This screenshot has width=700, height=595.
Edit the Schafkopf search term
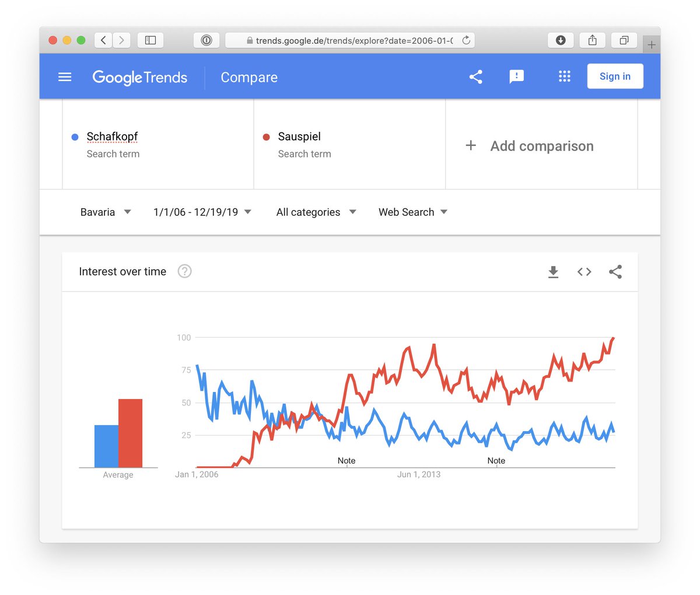(112, 136)
